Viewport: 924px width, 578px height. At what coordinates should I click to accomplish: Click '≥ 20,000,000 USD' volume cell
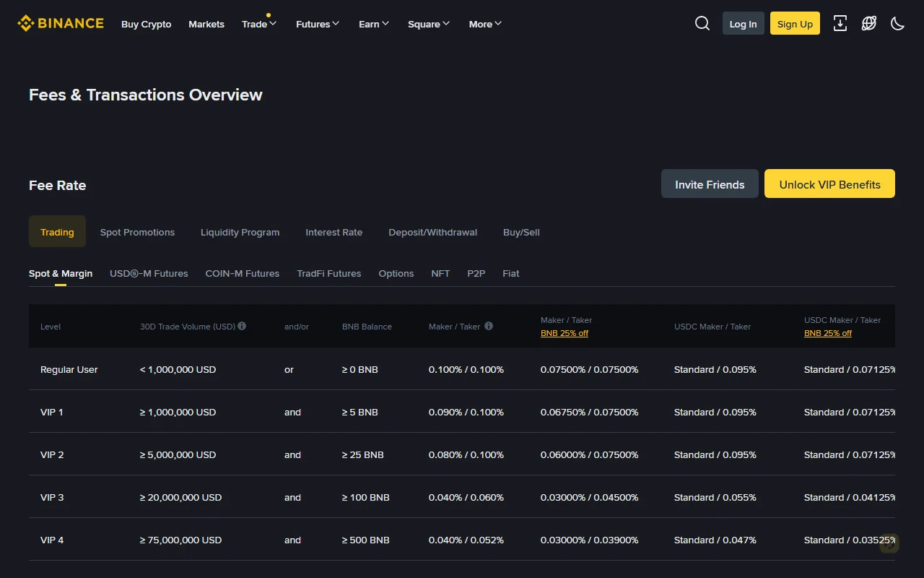pos(181,497)
